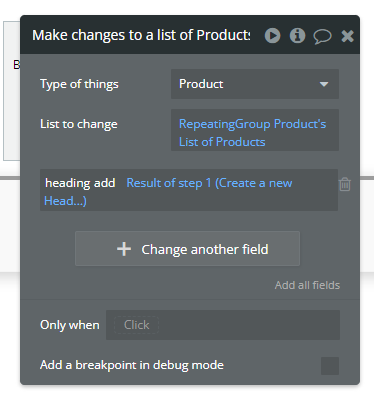Click the Change another field button
374x396 pixels.
click(187, 249)
